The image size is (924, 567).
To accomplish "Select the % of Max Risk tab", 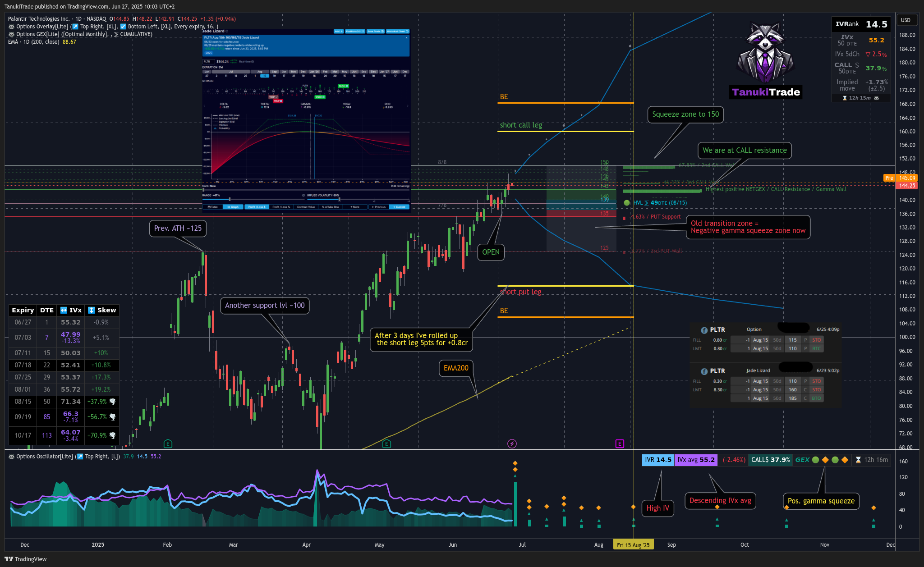I will 331,207.
